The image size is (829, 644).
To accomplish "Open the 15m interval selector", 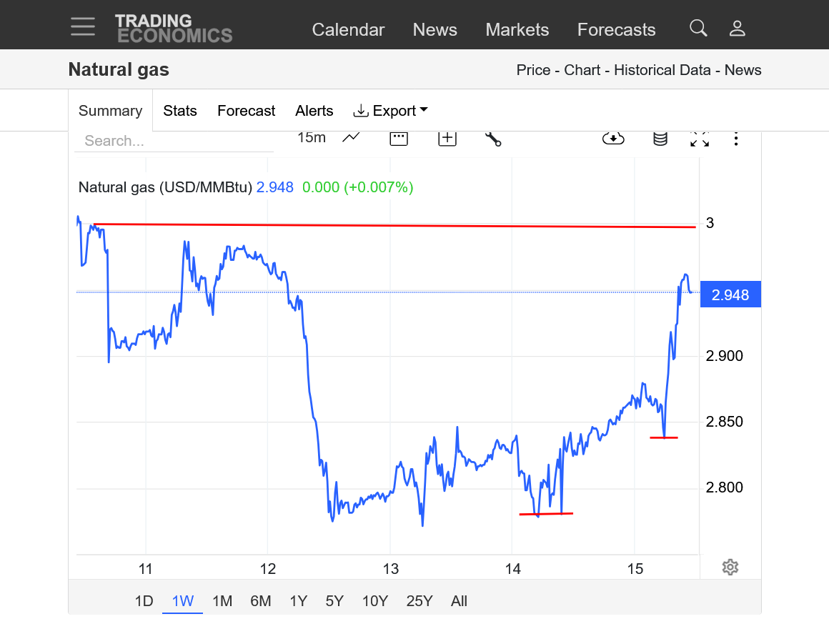I will click(311, 138).
